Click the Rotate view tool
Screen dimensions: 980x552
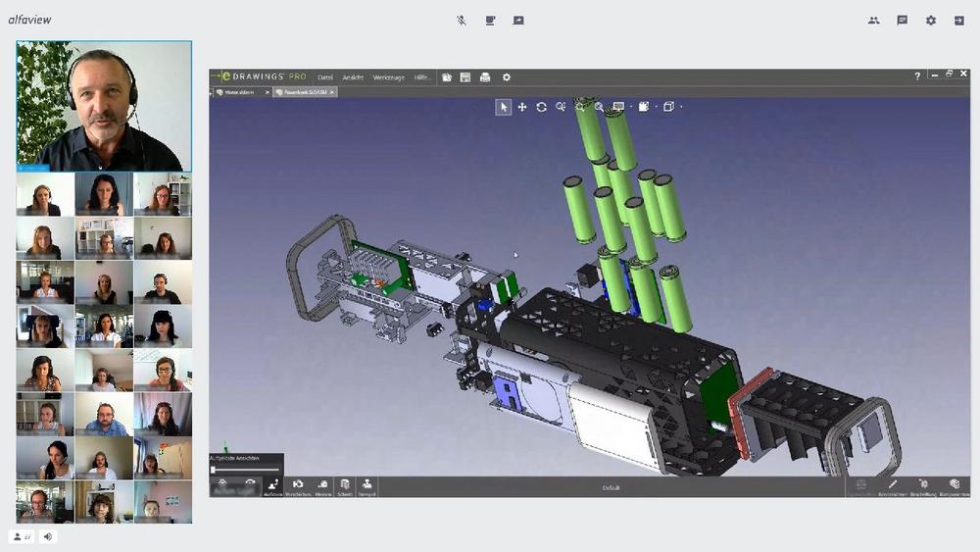click(x=541, y=107)
